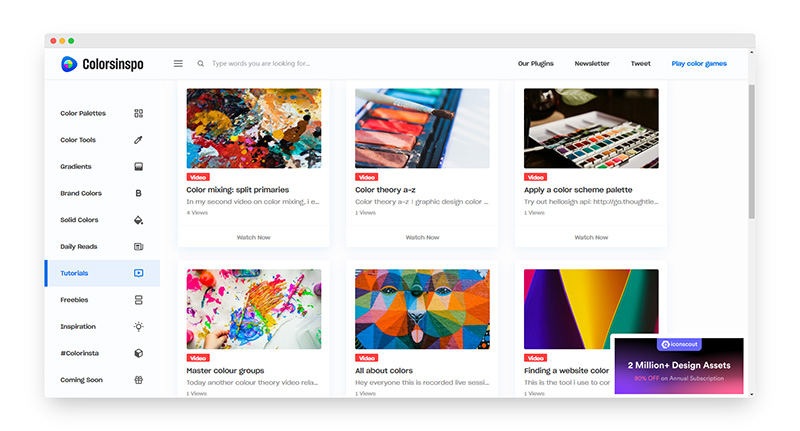The image size is (800, 431).
Task: Open the paint splatter Color mixing thumbnail
Action: click(x=254, y=129)
